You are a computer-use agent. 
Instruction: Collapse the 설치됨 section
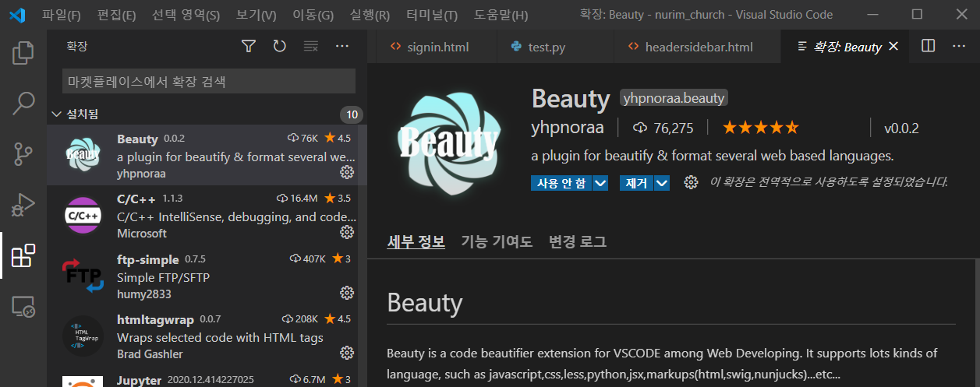pos(207,114)
